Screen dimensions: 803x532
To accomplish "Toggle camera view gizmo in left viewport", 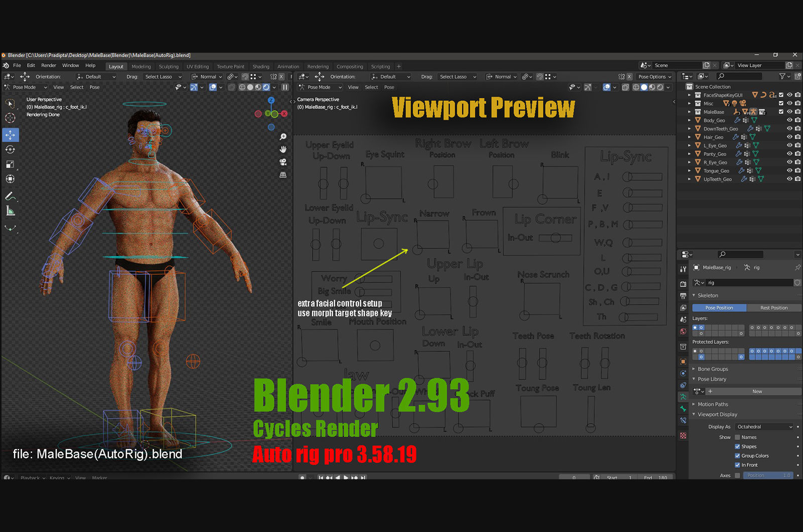I will point(283,162).
